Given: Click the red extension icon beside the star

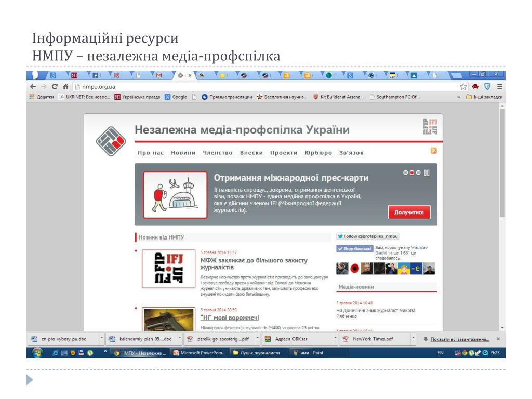Looking at the screenshot, I should pyautogui.click(x=475, y=87).
